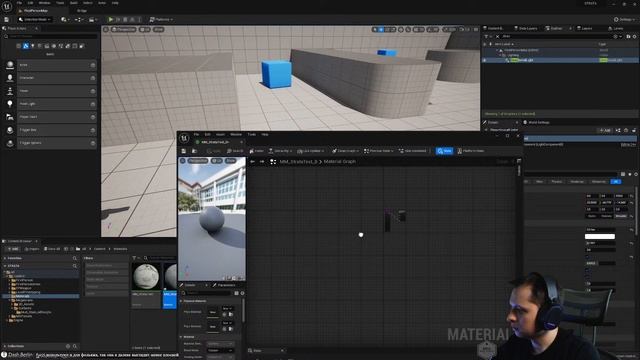
Task: Click the material preview sphere viewport
Action: tap(212, 220)
